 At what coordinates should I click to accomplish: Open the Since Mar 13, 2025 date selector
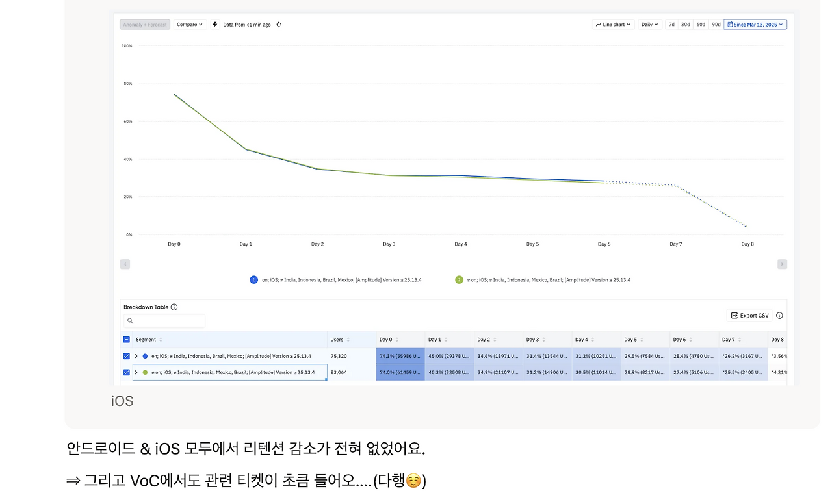[755, 24]
